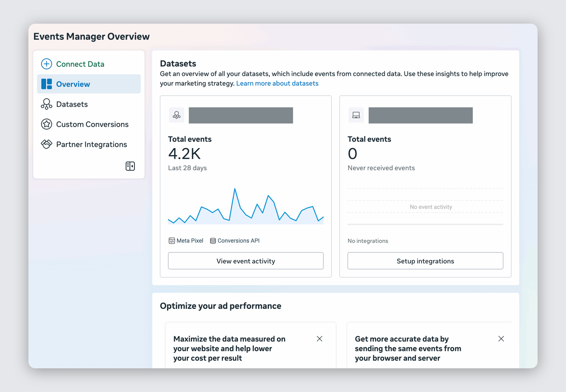Click the Last 28 days label
This screenshot has width=566, height=392.
coord(187,168)
